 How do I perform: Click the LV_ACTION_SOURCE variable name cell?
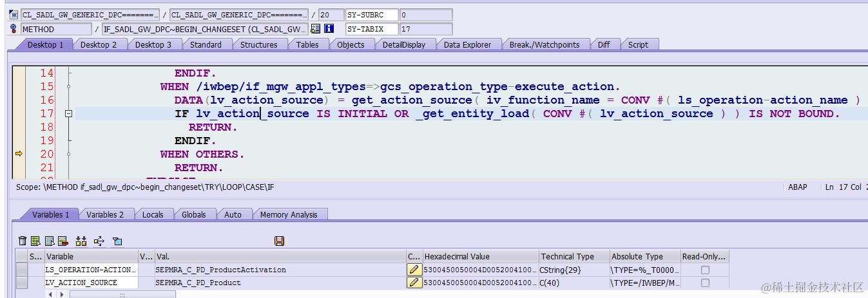click(91, 283)
